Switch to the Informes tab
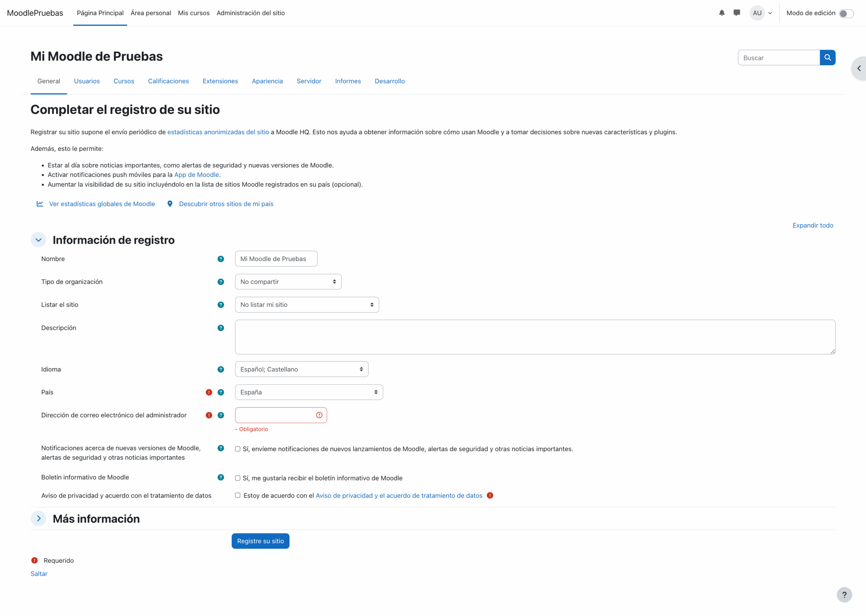 point(348,81)
